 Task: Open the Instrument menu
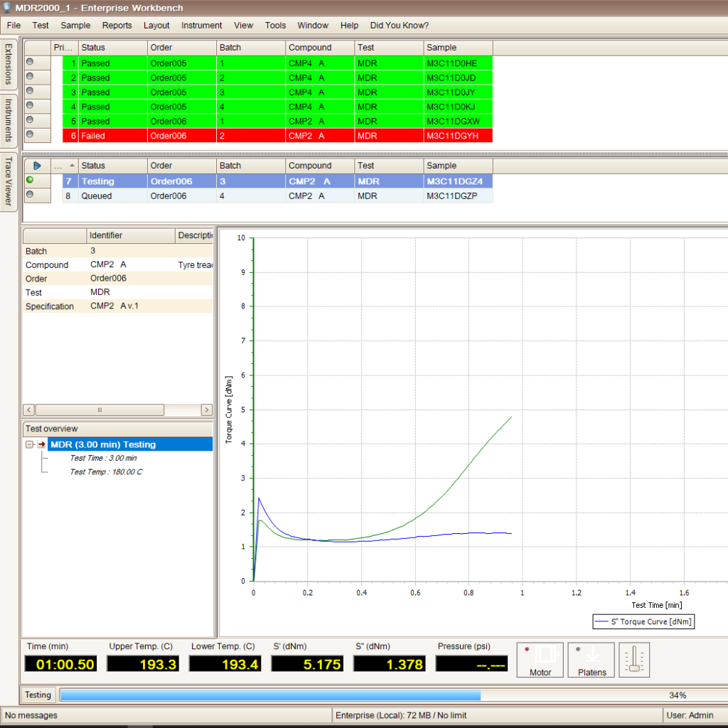(201, 25)
